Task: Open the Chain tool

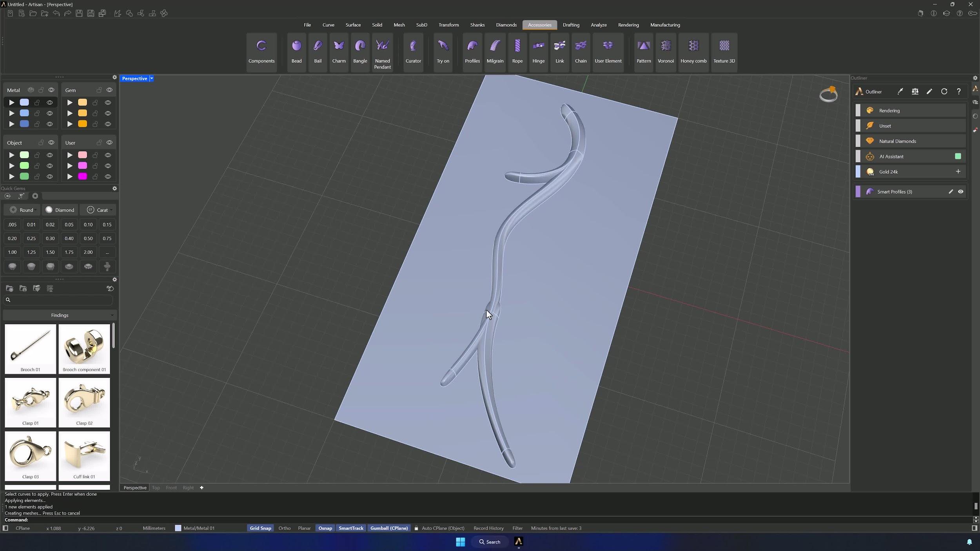Action: [581, 52]
